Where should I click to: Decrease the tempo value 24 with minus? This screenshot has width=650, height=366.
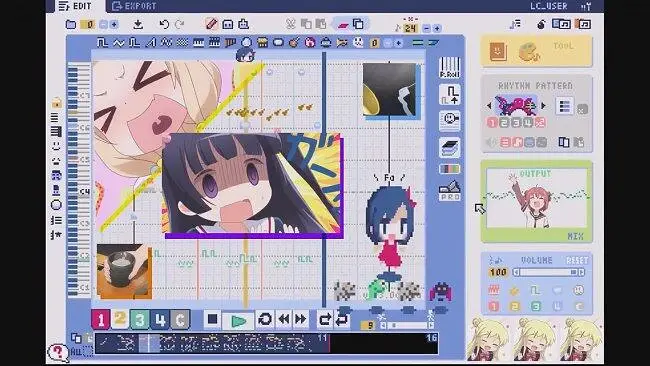427,28
